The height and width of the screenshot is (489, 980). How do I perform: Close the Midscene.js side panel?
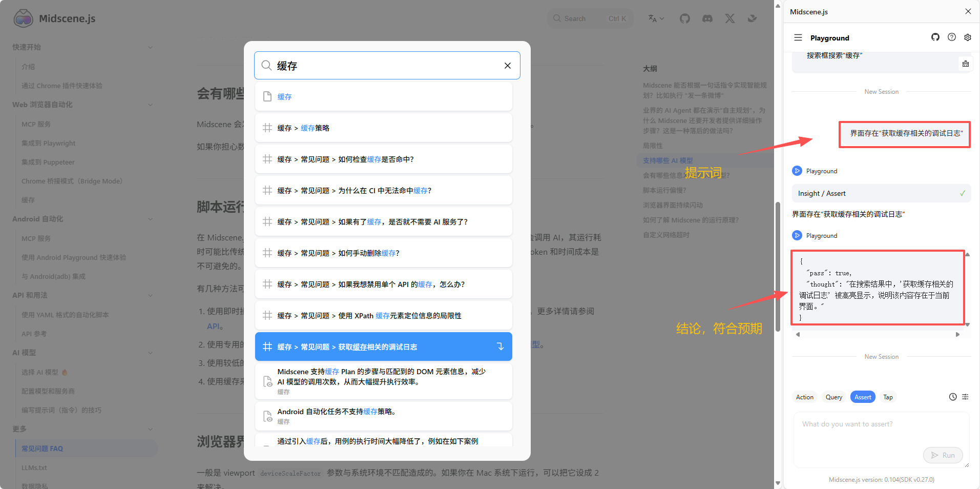tap(968, 11)
